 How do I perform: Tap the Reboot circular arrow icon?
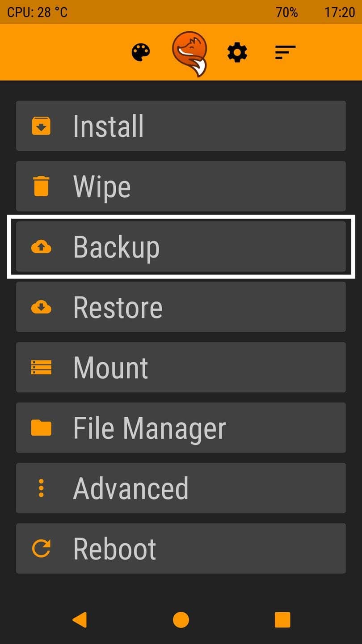tap(41, 548)
